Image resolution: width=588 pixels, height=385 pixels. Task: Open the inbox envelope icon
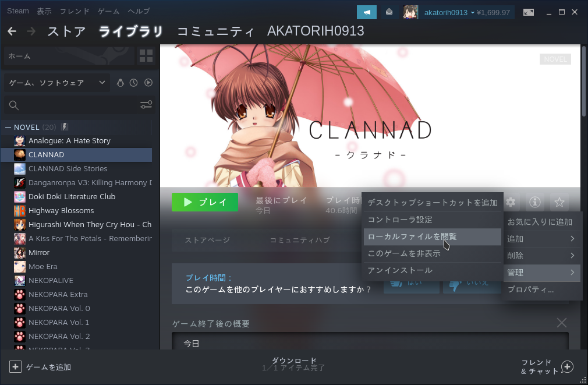point(389,12)
